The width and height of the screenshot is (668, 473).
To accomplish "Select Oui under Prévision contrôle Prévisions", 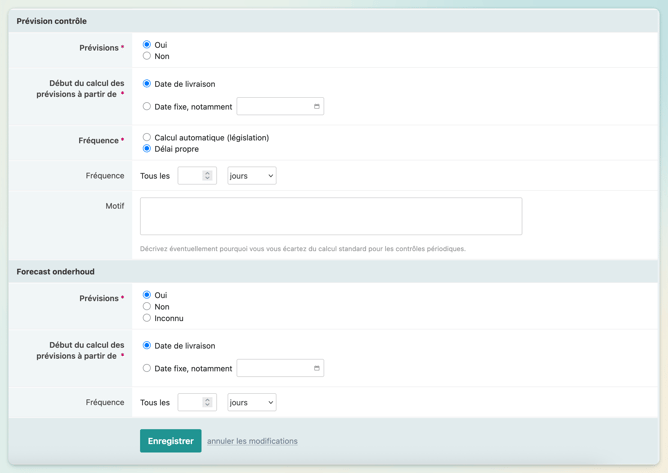I will (147, 45).
